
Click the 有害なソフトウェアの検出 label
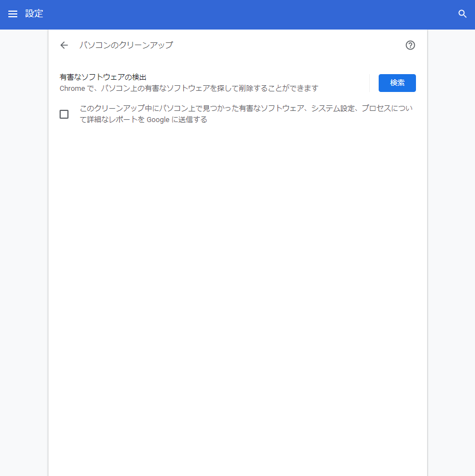[x=103, y=77]
